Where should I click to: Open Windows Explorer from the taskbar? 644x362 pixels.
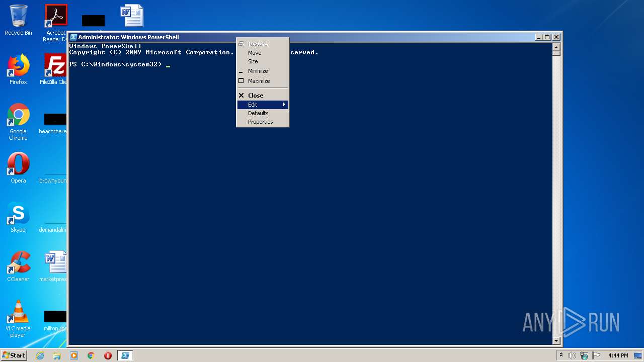click(x=57, y=355)
